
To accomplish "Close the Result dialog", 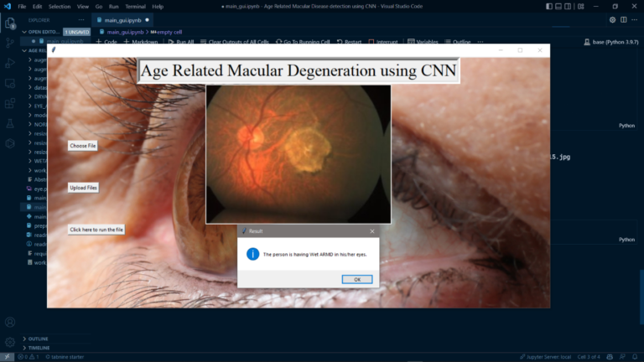I will click(372, 231).
